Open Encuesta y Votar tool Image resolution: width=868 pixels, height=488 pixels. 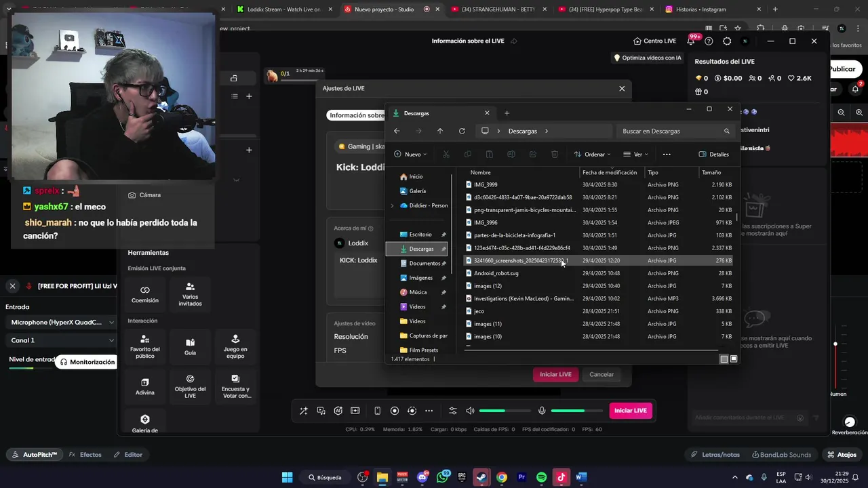coord(235,386)
